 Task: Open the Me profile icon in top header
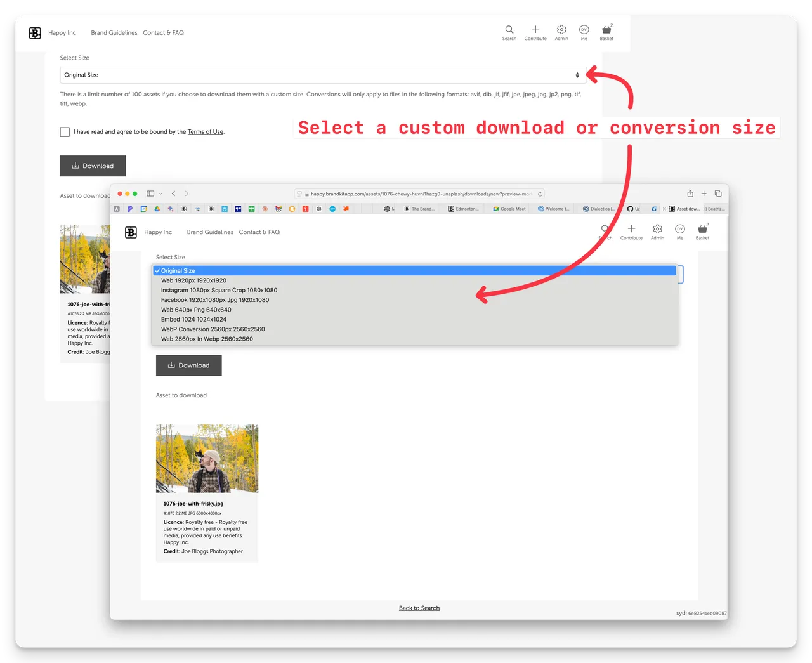point(584,30)
